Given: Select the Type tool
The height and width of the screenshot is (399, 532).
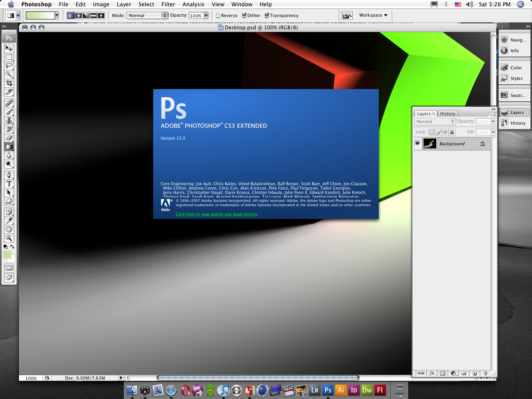Looking at the screenshot, I should click(x=9, y=184).
